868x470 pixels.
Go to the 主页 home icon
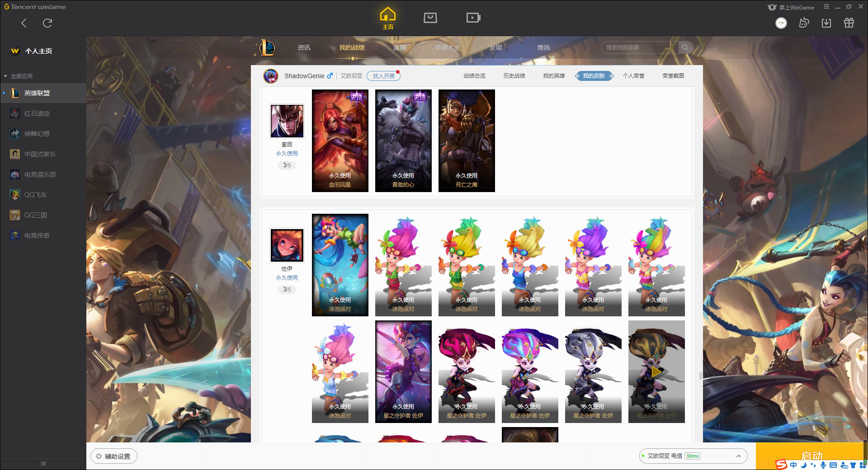[x=387, y=19]
